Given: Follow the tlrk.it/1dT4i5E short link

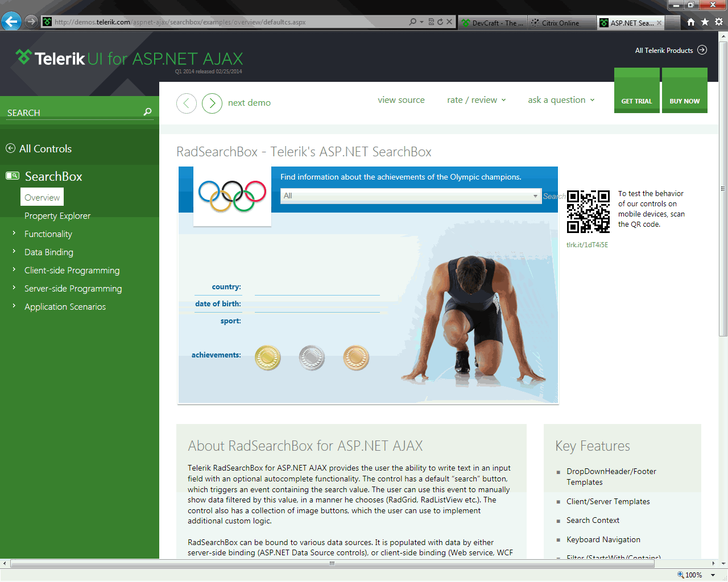Looking at the screenshot, I should (587, 245).
